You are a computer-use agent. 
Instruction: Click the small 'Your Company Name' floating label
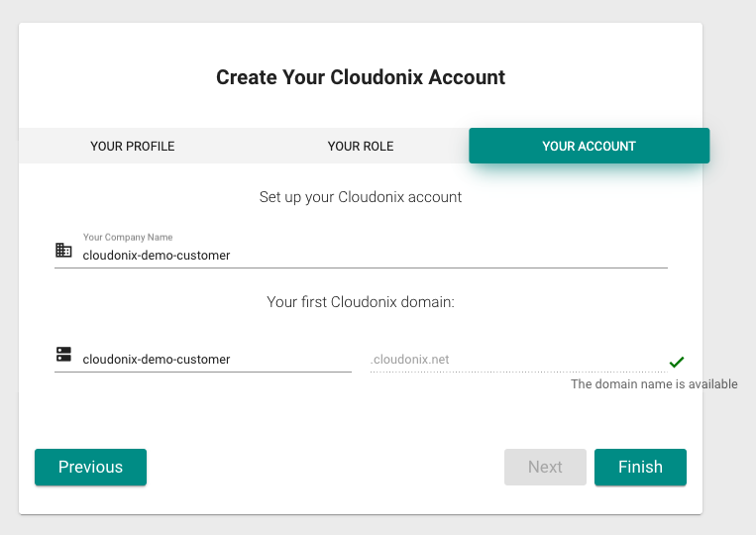pos(128,238)
